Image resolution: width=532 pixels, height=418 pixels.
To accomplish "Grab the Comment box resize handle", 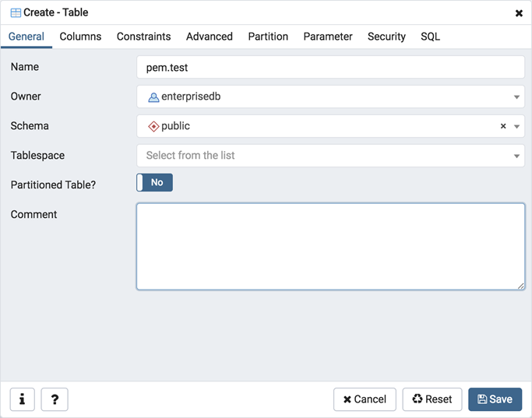I will 521,286.
